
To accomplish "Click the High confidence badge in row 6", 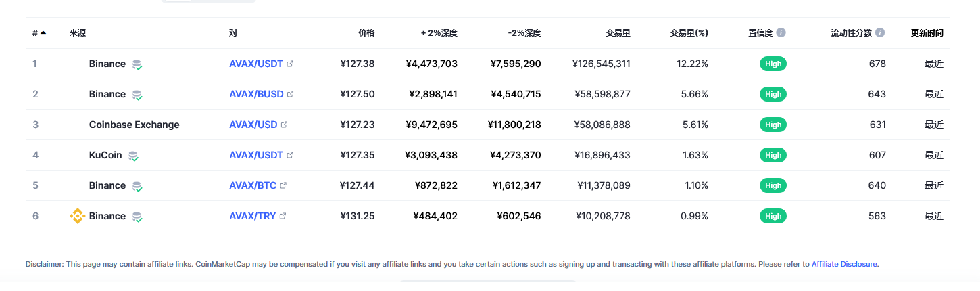I will 773,216.
